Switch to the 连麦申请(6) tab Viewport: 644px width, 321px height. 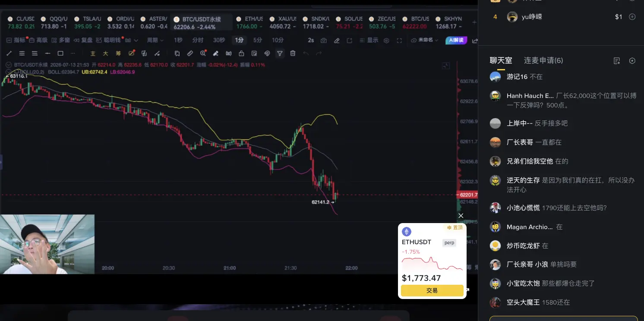[543, 60]
